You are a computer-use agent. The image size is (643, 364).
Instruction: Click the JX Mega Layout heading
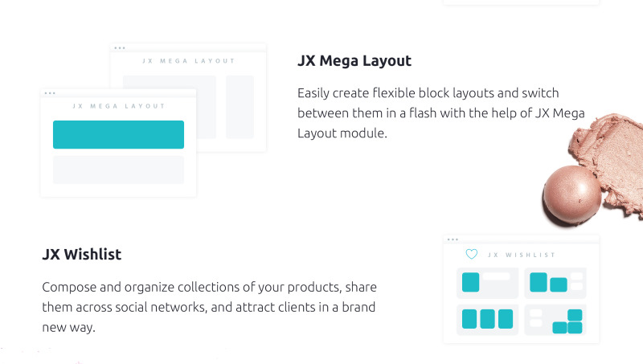(354, 61)
